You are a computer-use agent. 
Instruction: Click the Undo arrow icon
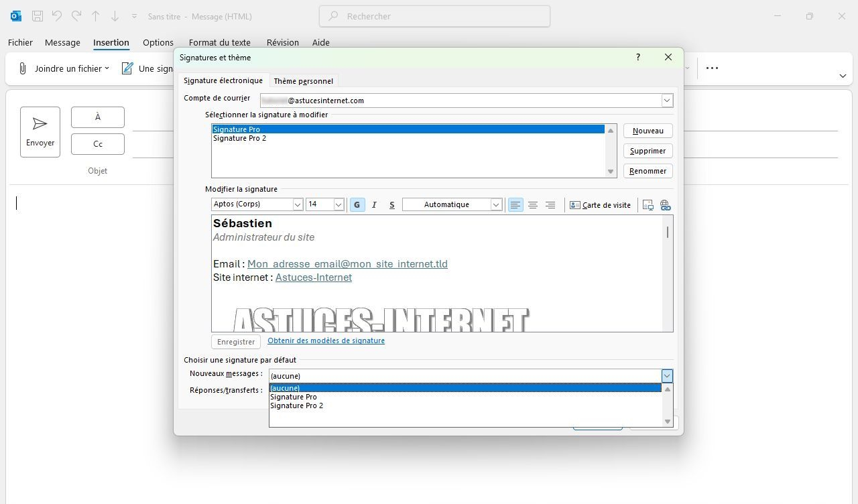click(57, 16)
